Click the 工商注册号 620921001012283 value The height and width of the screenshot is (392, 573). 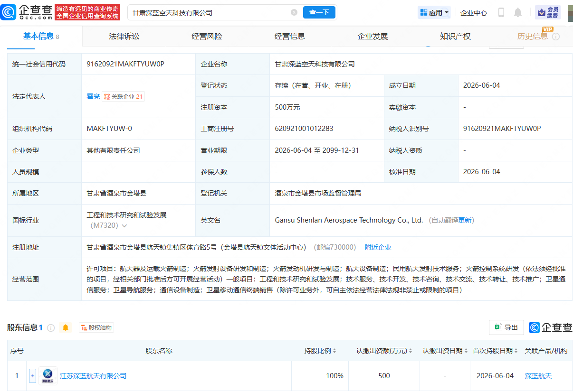point(304,128)
